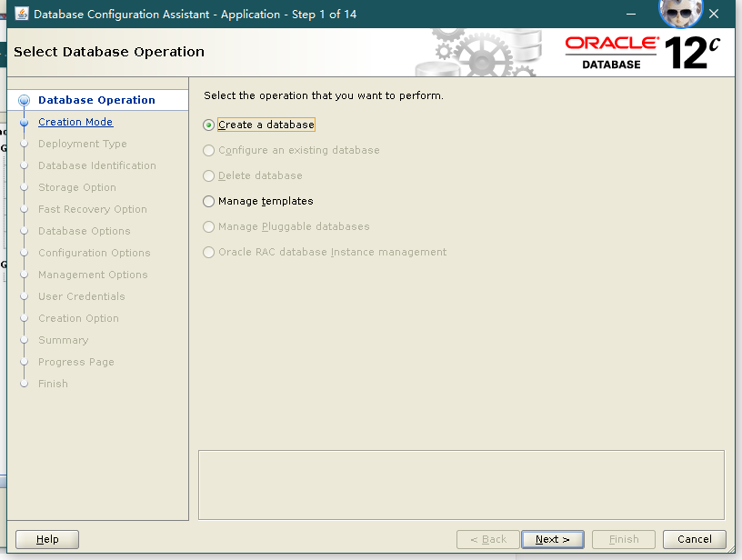Viewport: 742px width, 560px height.
Task: Open Help for this wizard step
Action: [x=47, y=539]
